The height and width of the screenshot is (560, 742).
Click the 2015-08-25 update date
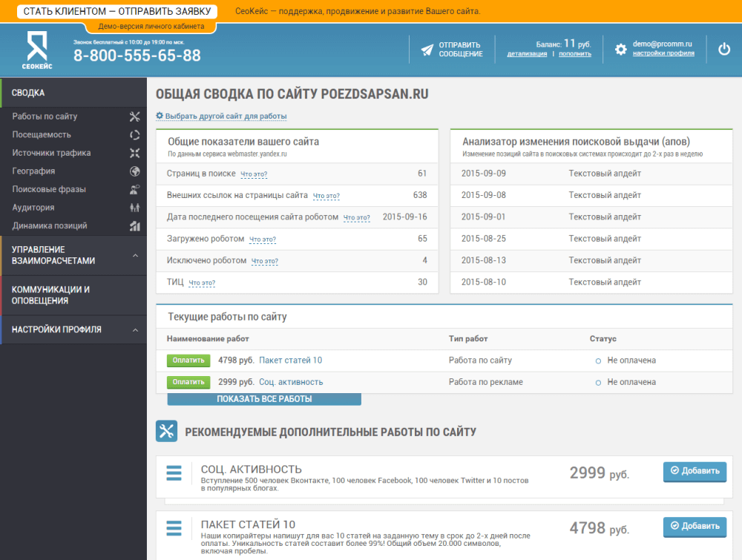(x=484, y=239)
